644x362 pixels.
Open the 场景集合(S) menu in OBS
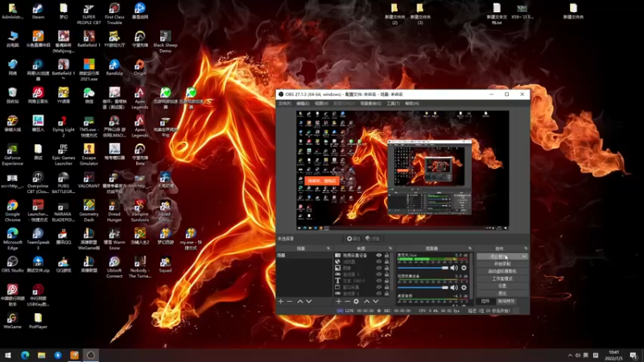[370, 104]
